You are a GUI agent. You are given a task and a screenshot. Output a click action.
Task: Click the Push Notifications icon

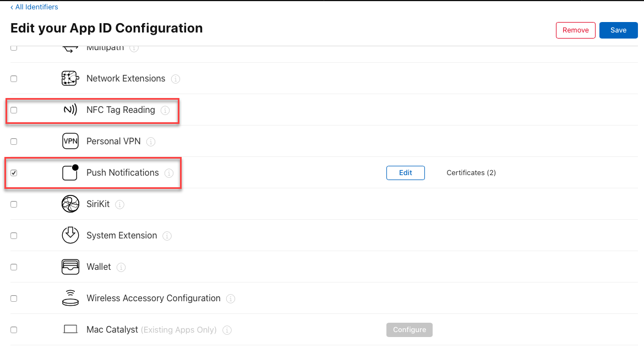(x=70, y=172)
